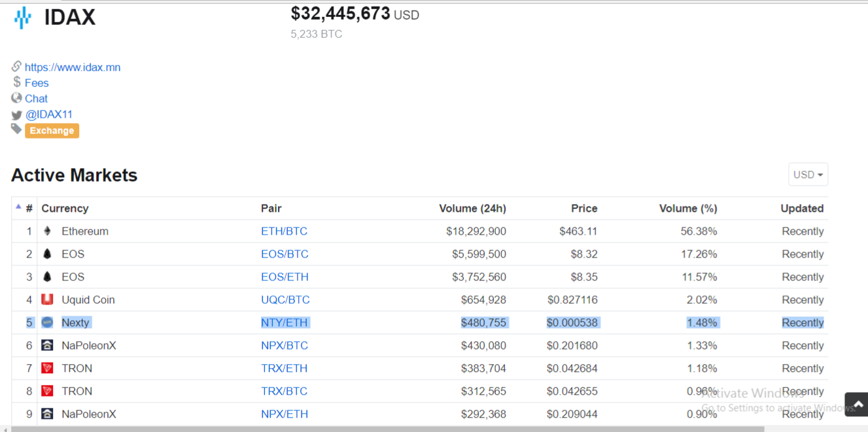The image size is (868, 432).
Task: Click the EOS icon in the EOS/ETH row
Action: click(47, 277)
